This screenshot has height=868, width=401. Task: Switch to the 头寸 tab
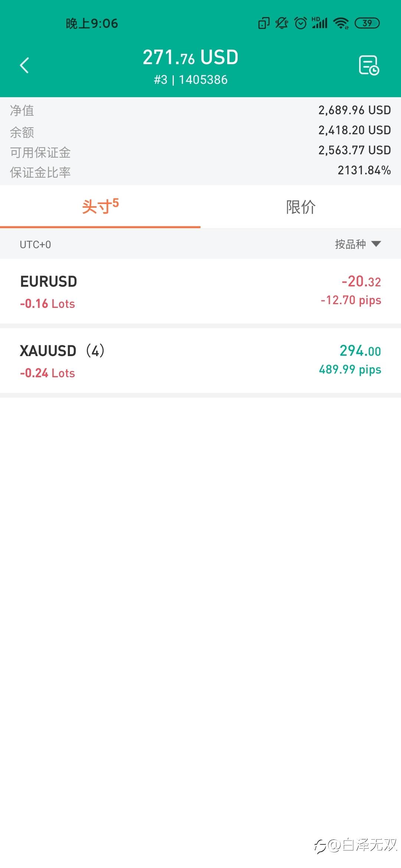(100, 207)
